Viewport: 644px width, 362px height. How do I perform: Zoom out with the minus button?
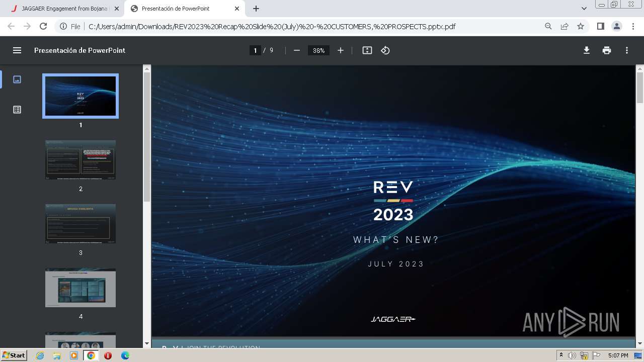297,50
